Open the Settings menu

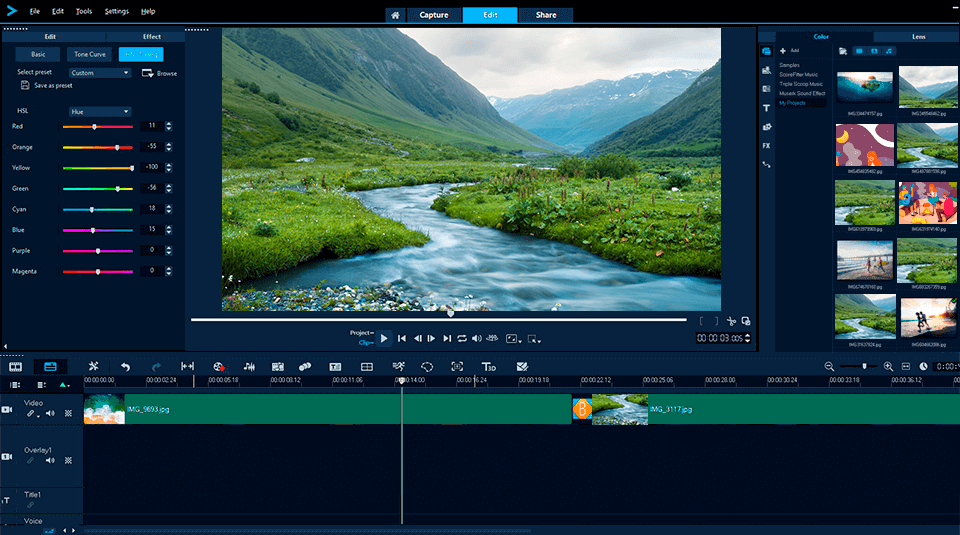point(116,11)
